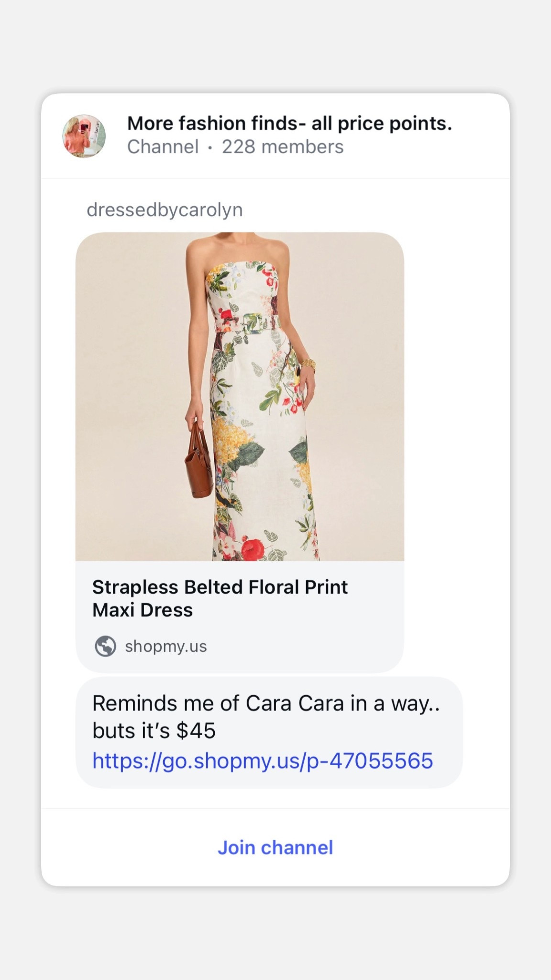View the '228 members' count

(x=282, y=147)
